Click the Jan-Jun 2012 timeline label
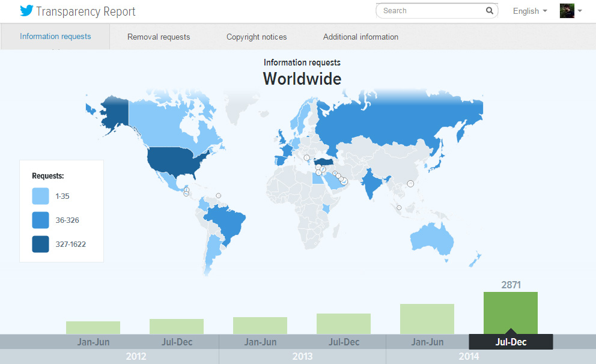The width and height of the screenshot is (596, 364). coord(93,342)
